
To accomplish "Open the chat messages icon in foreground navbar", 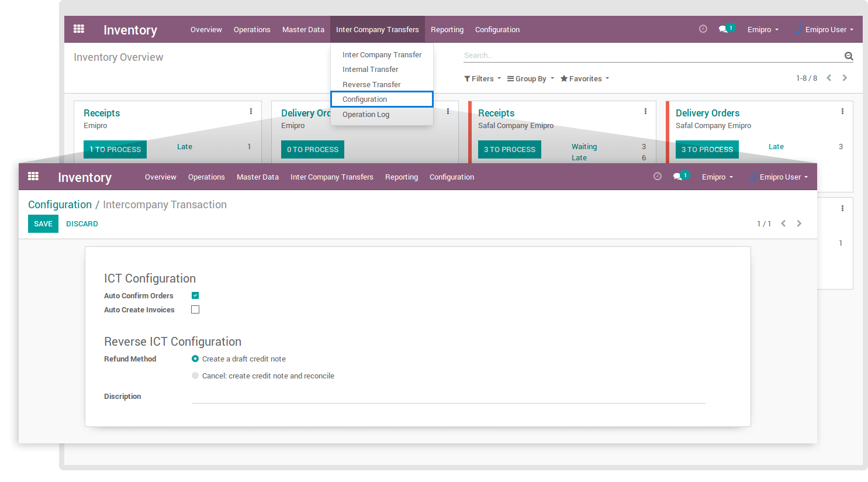I will point(678,177).
